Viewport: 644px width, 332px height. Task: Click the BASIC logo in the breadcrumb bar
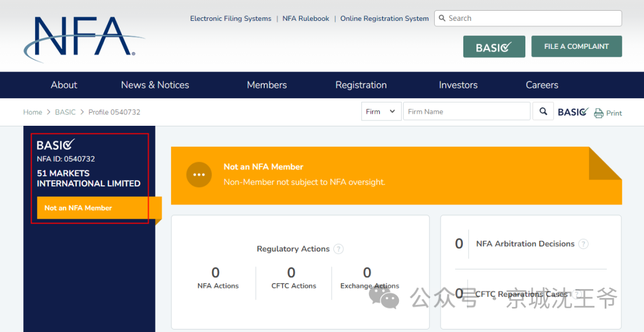pyautogui.click(x=574, y=111)
